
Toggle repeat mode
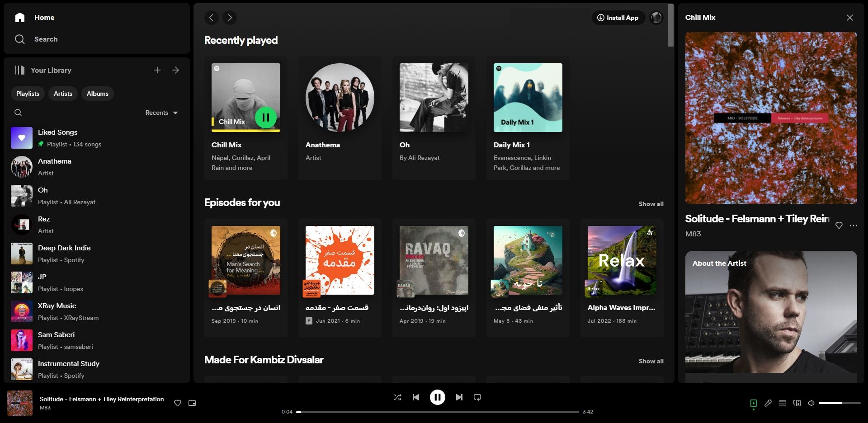pyautogui.click(x=477, y=397)
